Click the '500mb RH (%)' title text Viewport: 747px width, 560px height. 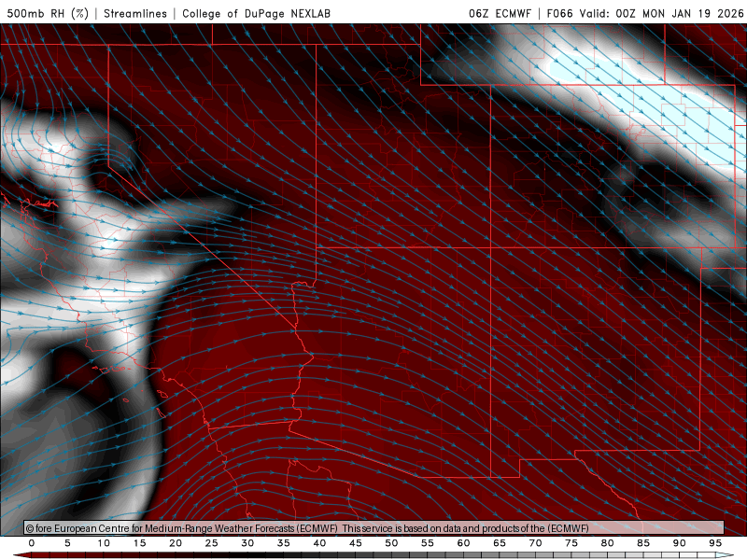tap(48, 13)
